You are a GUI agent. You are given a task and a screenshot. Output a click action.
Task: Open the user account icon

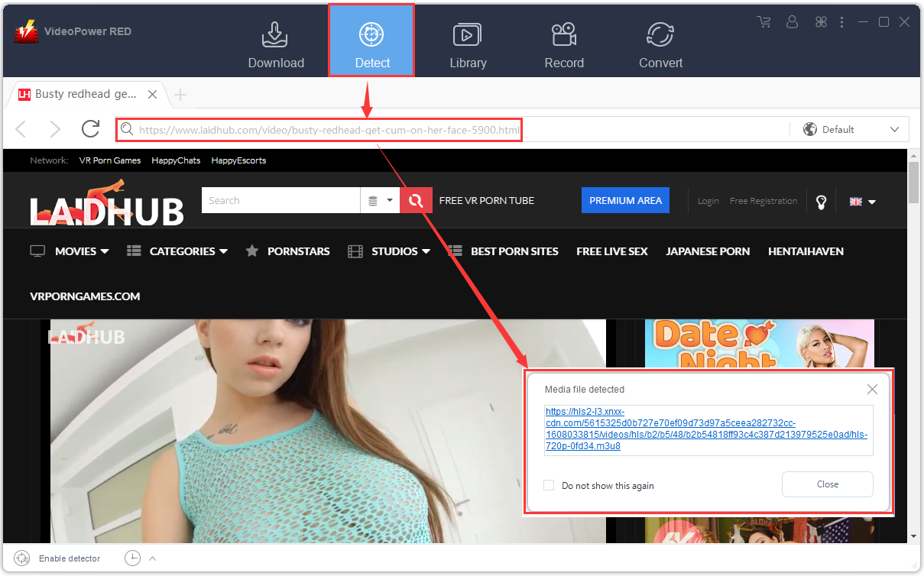pyautogui.click(x=793, y=21)
